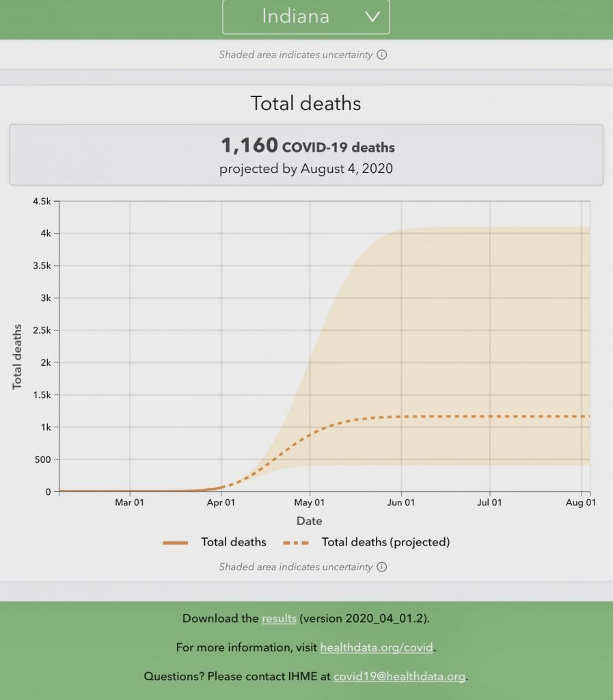Click the Apr 01 date axis label
Viewport: 613px width, 700px height.
pos(221,502)
